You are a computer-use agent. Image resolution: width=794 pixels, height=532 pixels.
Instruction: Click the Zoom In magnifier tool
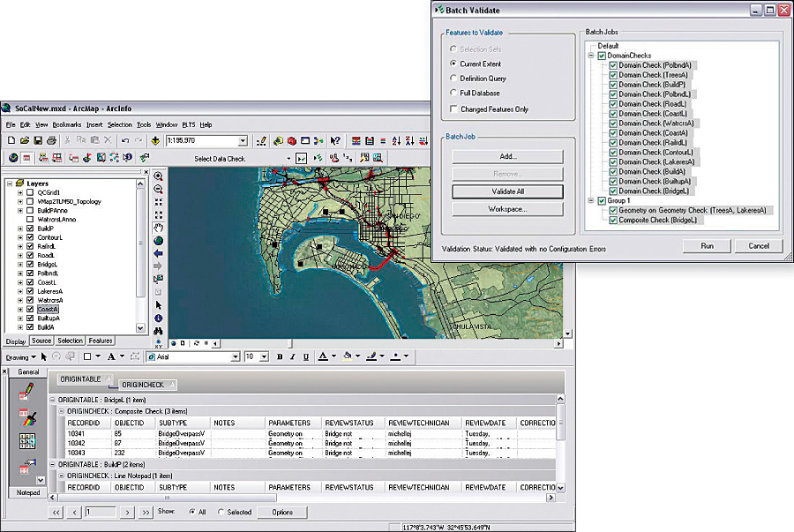tap(159, 176)
